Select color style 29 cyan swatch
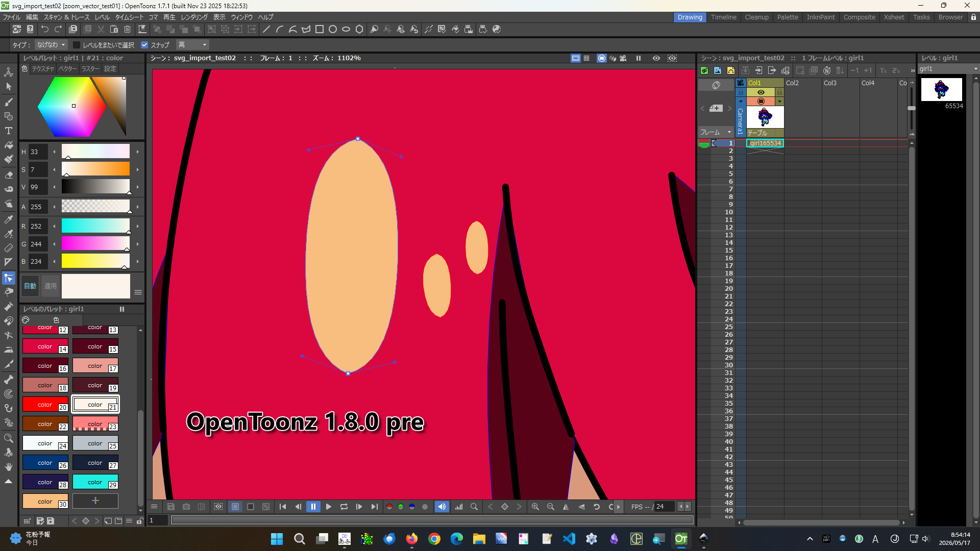 pos(95,482)
